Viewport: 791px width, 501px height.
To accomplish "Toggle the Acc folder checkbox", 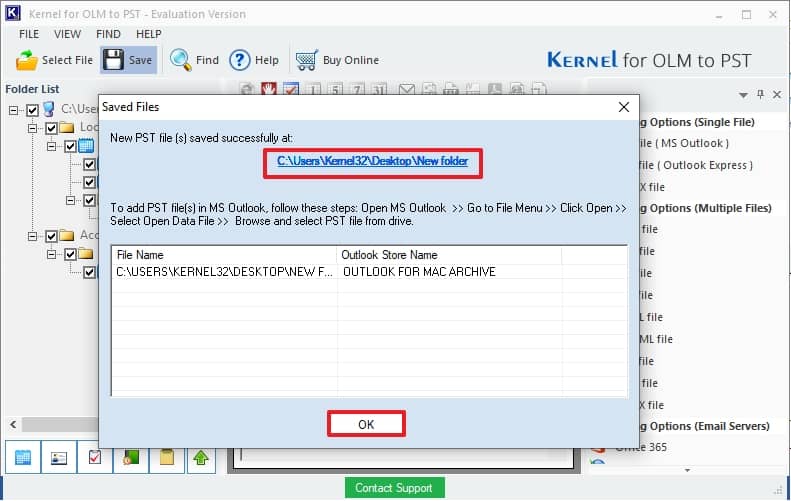I will click(52, 237).
